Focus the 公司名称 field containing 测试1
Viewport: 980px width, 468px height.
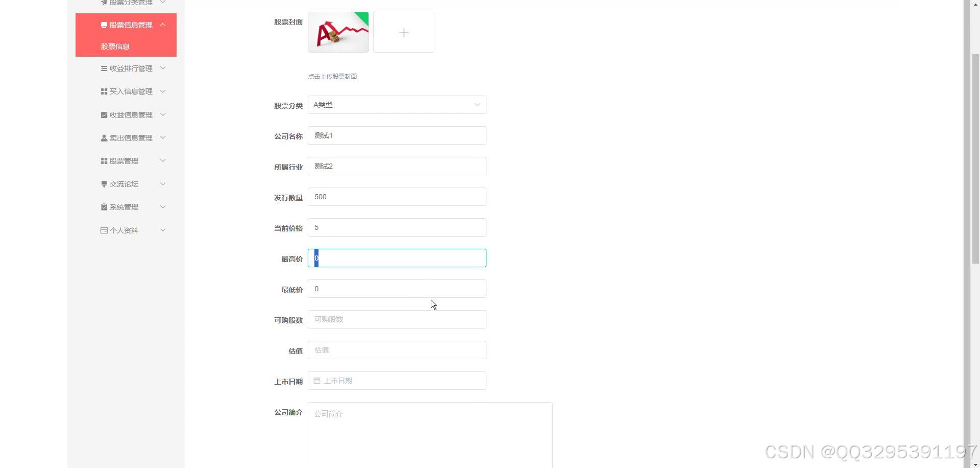397,135
